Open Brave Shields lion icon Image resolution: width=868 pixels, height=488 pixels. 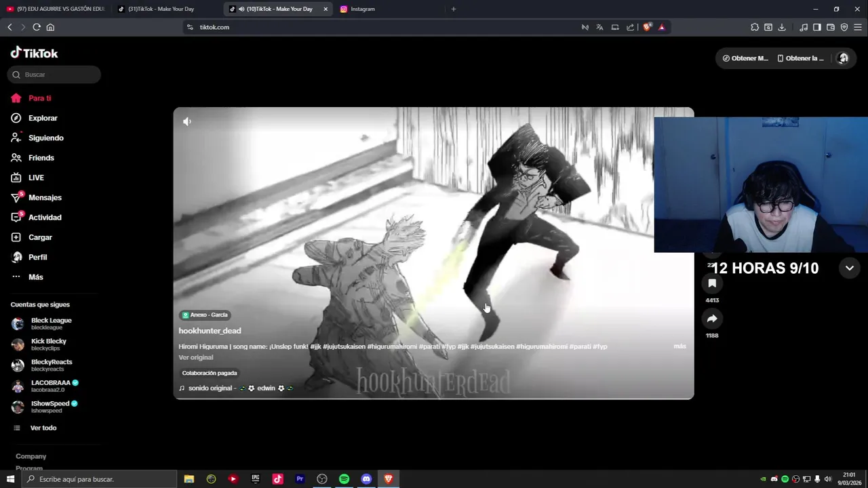[x=647, y=27]
